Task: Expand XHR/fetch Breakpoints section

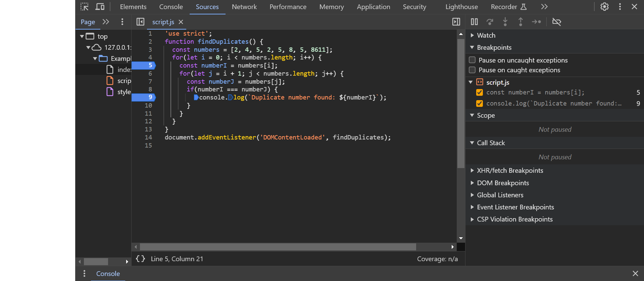Action: tap(472, 170)
